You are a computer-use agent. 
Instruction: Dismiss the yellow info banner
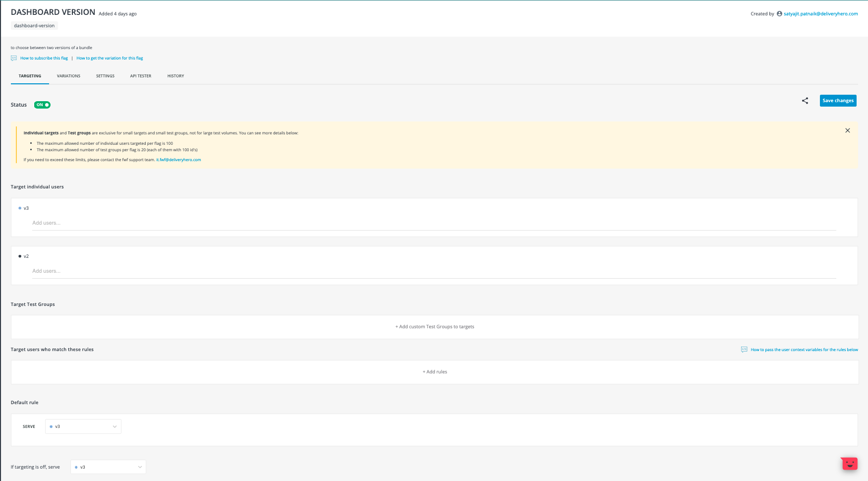click(848, 130)
